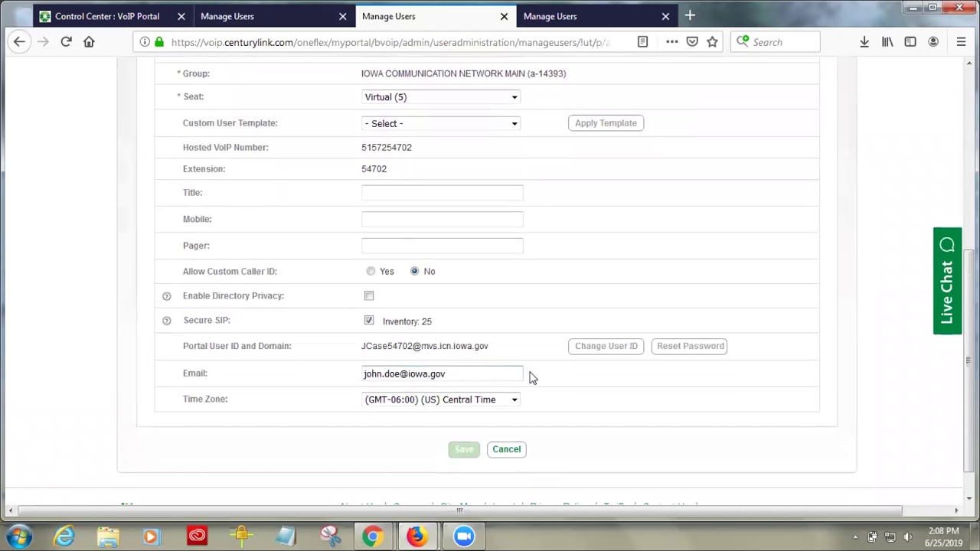980x551 pixels.
Task: Select No for Allow Custom Caller ID
Action: [x=414, y=271]
